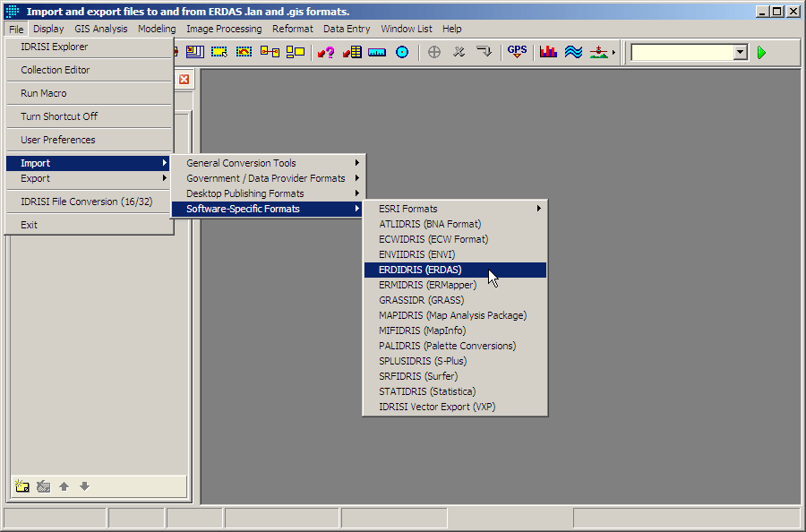Select PALIDRIS (Palette Conversions)

(x=456, y=346)
